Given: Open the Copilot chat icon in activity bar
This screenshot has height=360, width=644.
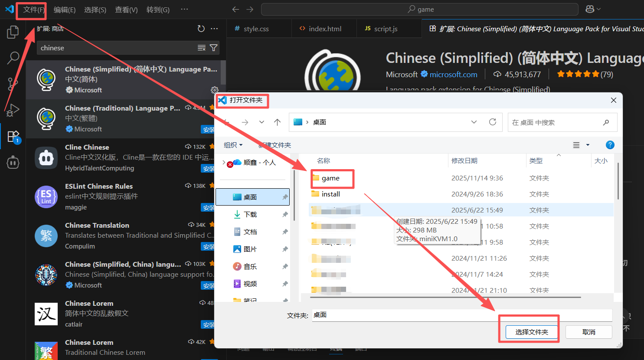Looking at the screenshot, I should point(13,162).
